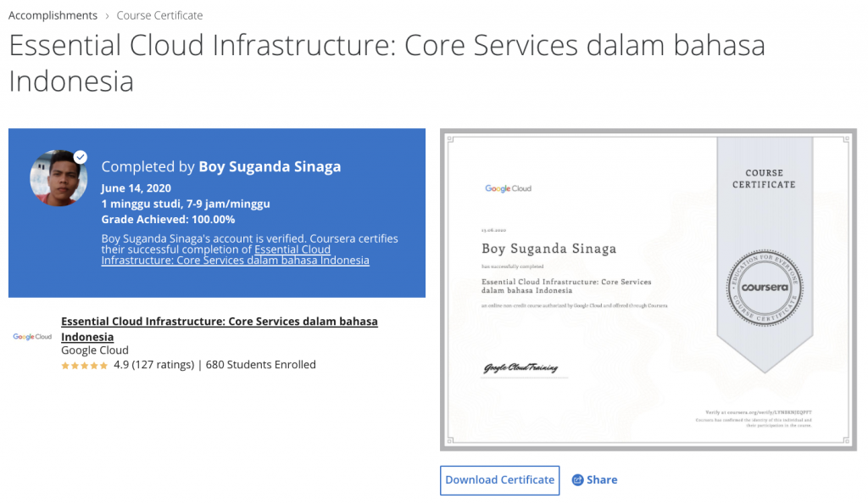Viewport: 868px width, 504px height.
Task: Select the 680 Students Enrolled text
Action: (261, 365)
